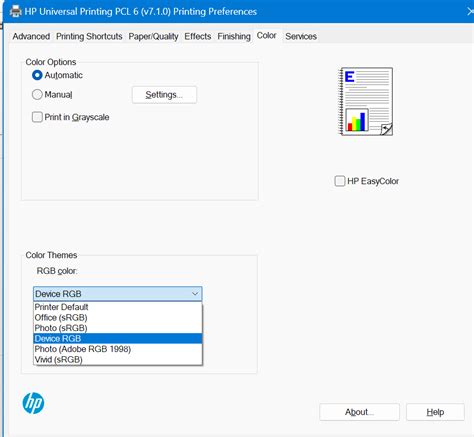Screen dimensions: 474x437
Task: Choose Photo (Adobe RGB 1998) theme
Action: coord(118,349)
